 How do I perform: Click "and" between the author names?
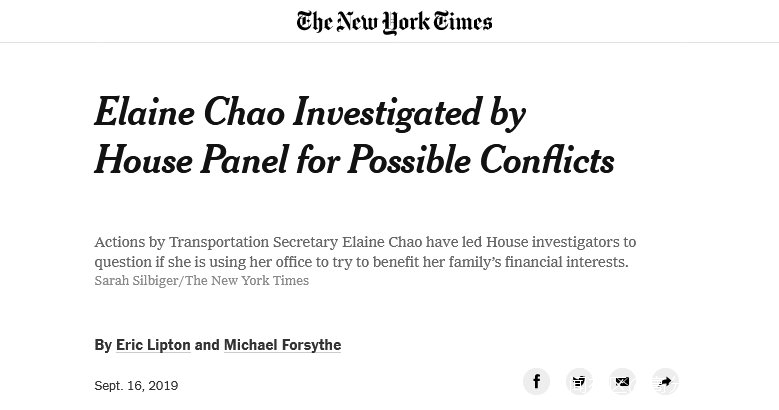[207, 345]
